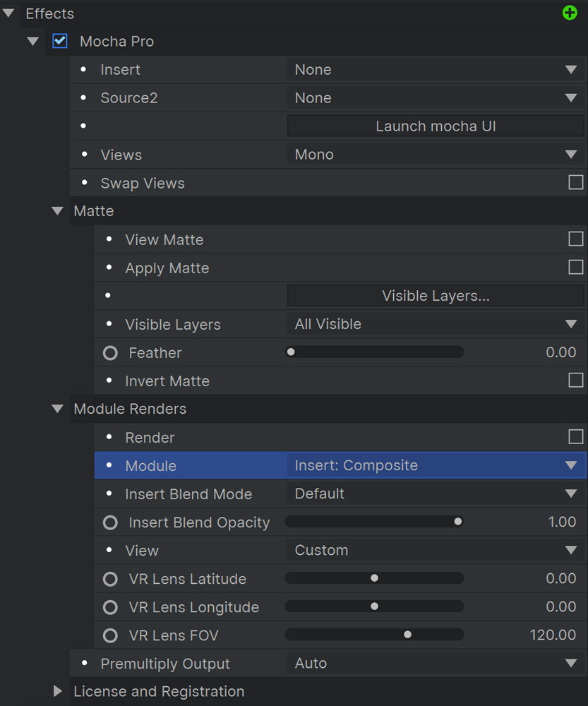Tick the Apply Matte checkbox
This screenshot has width=588, height=706.
[576, 267]
